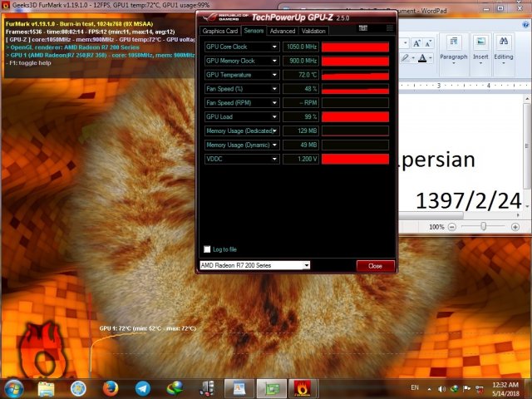Open the GPU-Z hamburger menu icon

[390, 27]
